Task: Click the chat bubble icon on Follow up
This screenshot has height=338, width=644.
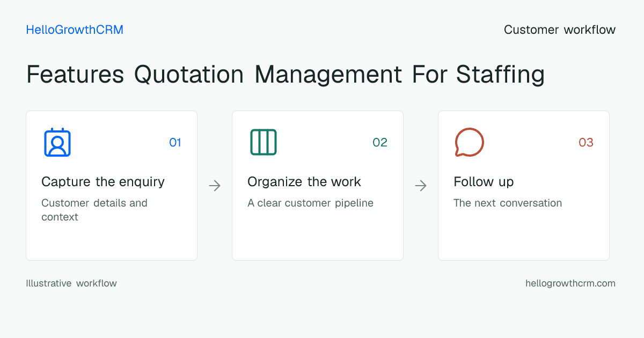Action: coord(470,142)
